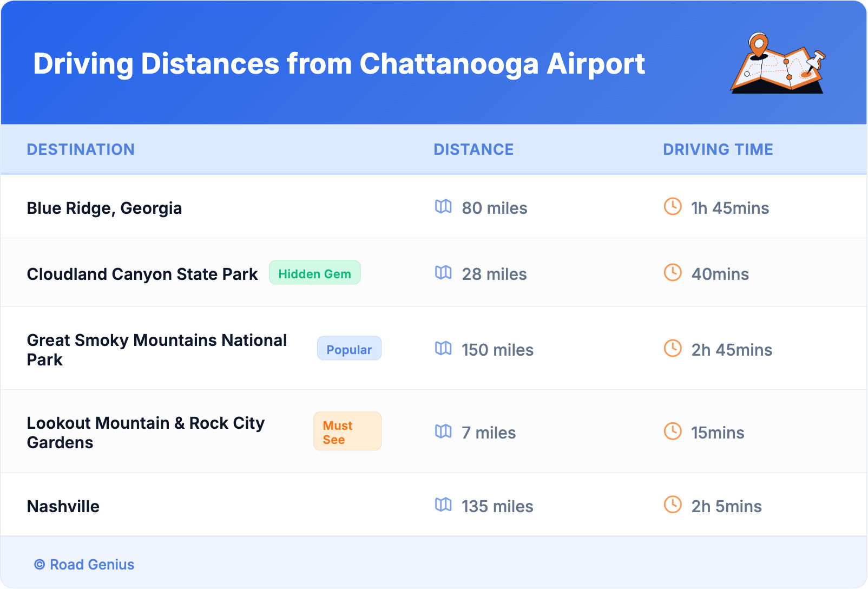Click the clock icon next to 15mins
The height and width of the screenshot is (589, 868).
[673, 431]
